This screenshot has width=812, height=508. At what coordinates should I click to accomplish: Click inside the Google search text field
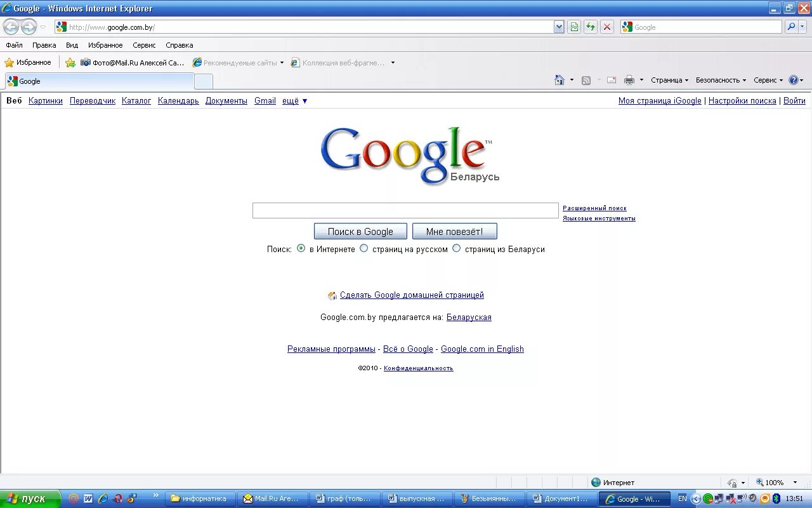coord(405,210)
